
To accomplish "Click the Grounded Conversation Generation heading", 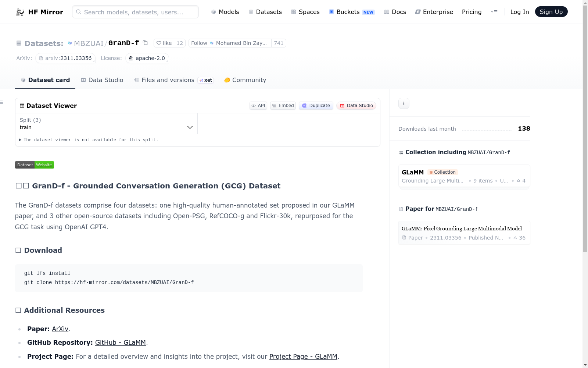I will tap(156, 186).
